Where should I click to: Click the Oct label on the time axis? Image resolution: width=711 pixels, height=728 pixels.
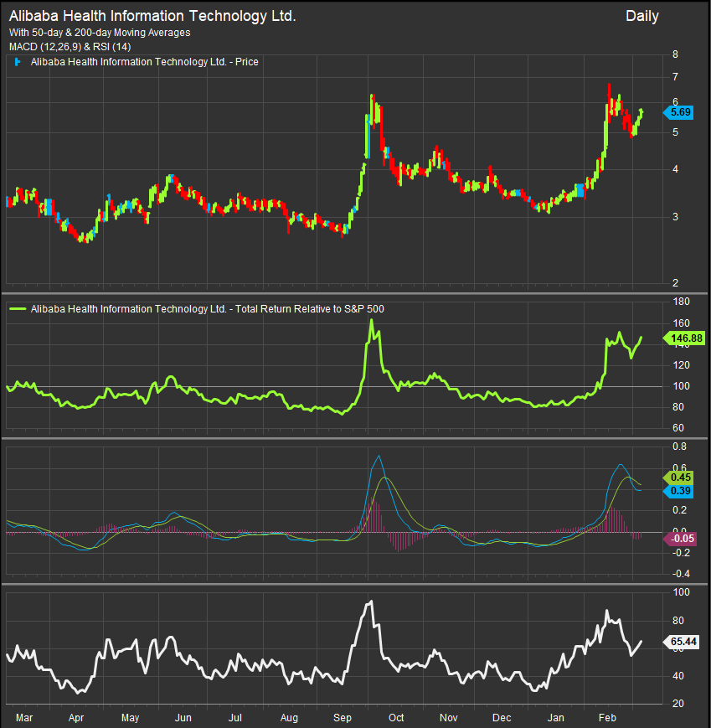click(396, 718)
